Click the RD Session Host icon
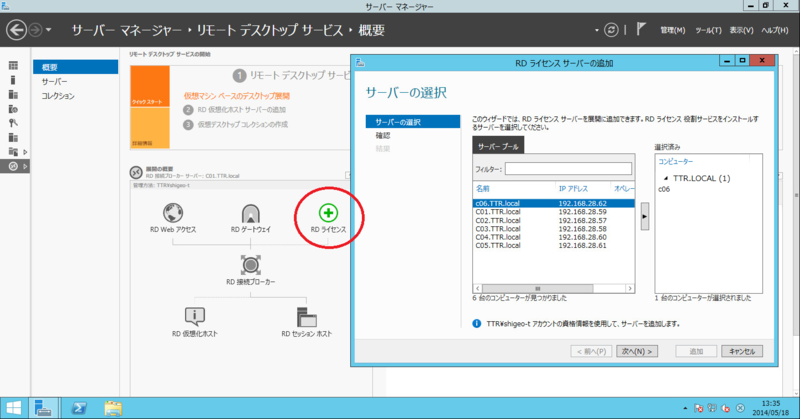 [307, 317]
